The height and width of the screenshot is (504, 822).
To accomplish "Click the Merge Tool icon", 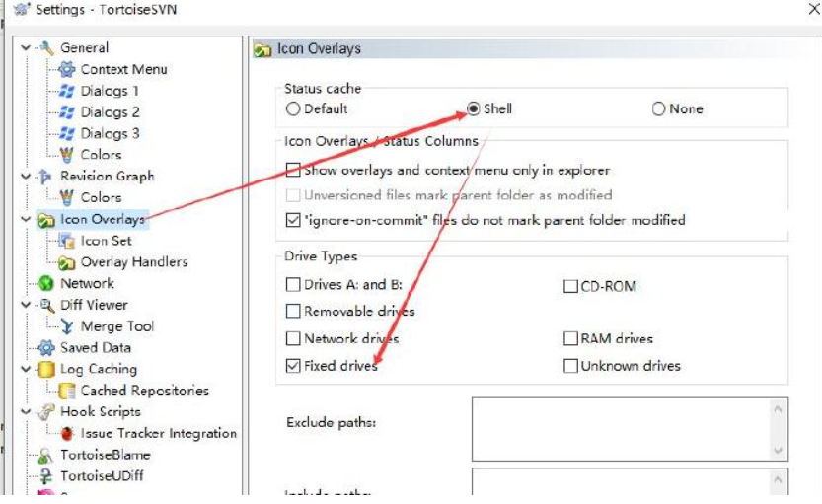I will (x=66, y=326).
